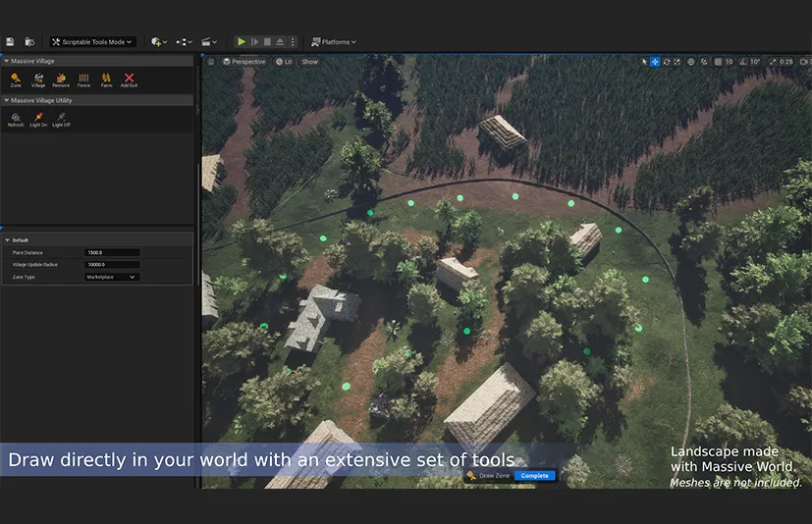
Task: Open the viewport options hamburger menu
Action: pyautogui.click(x=211, y=62)
